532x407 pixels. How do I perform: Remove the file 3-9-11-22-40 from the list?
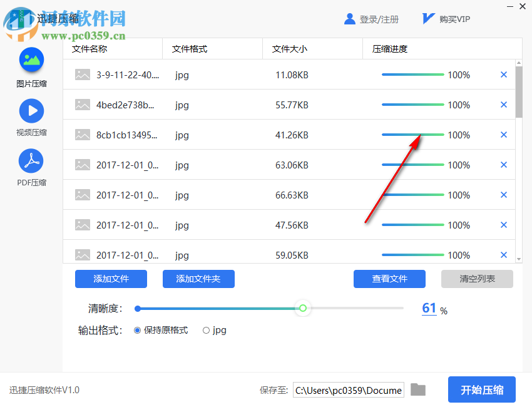tap(503, 75)
